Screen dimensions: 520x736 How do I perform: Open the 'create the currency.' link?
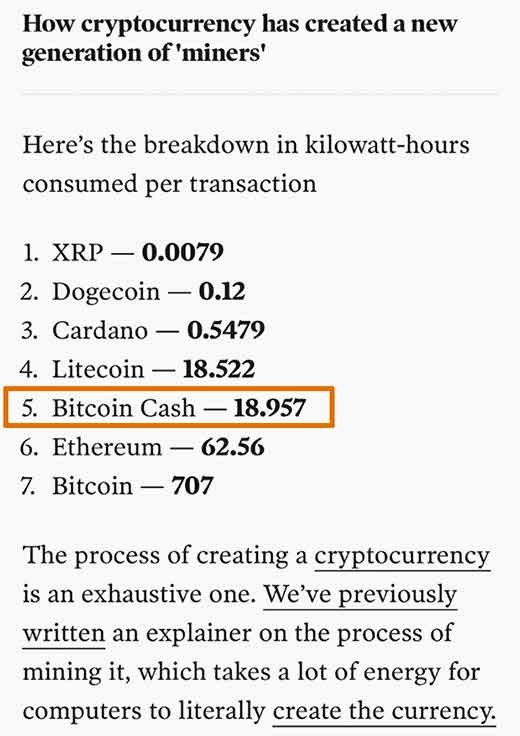384,712
